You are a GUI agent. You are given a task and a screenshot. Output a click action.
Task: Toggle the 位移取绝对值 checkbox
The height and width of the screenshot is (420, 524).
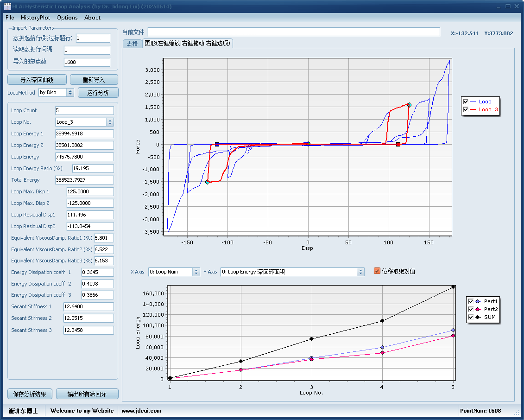coord(377,271)
